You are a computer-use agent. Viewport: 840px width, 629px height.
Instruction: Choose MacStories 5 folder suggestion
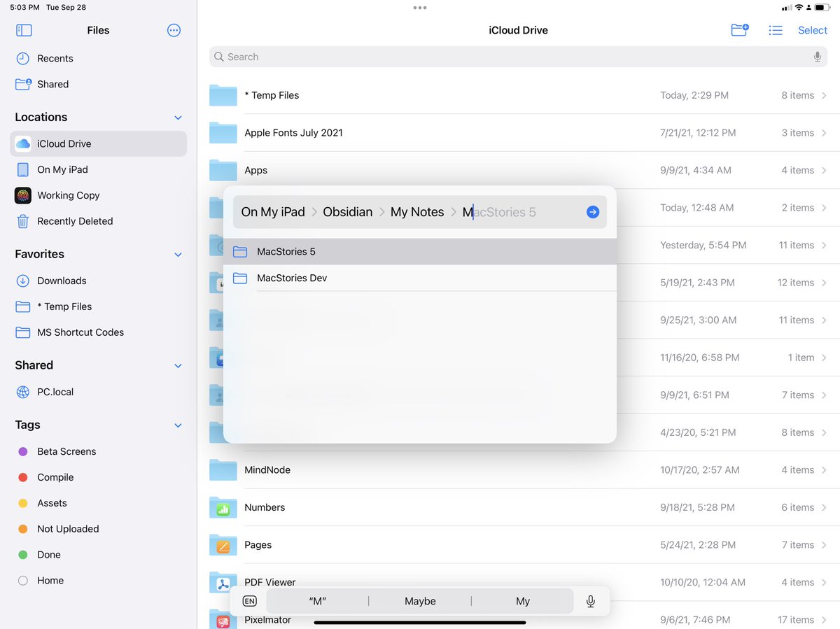(x=420, y=252)
